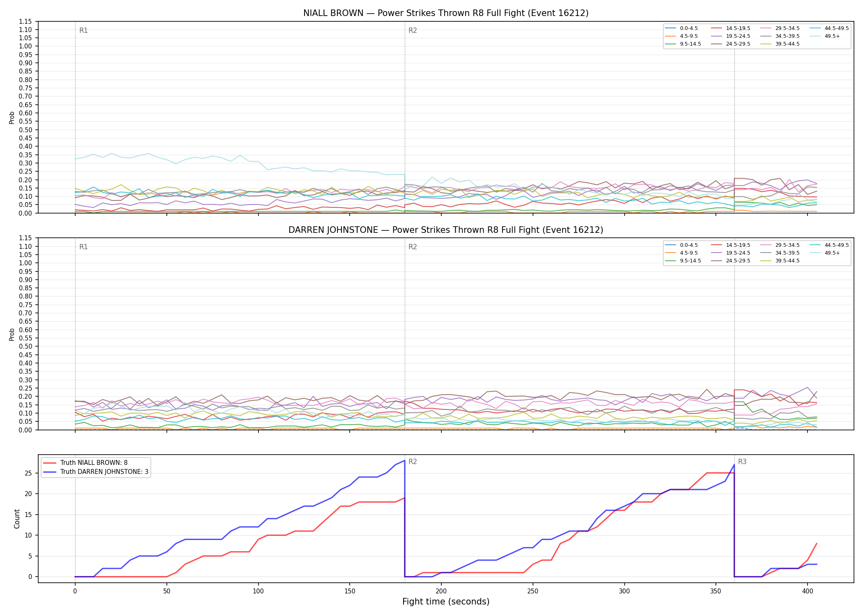Select the 49.5+ legend entry in Niall Brown chart
The width and height of the screenshot is (863, 616).
pyautogui.click(x=825, y=36)
